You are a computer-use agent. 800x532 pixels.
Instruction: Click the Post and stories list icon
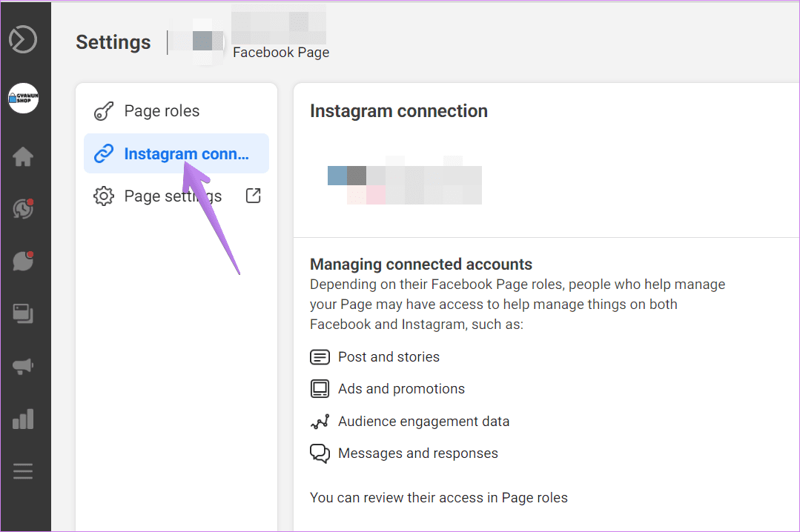pyautogui.click(x=320, y=357)
